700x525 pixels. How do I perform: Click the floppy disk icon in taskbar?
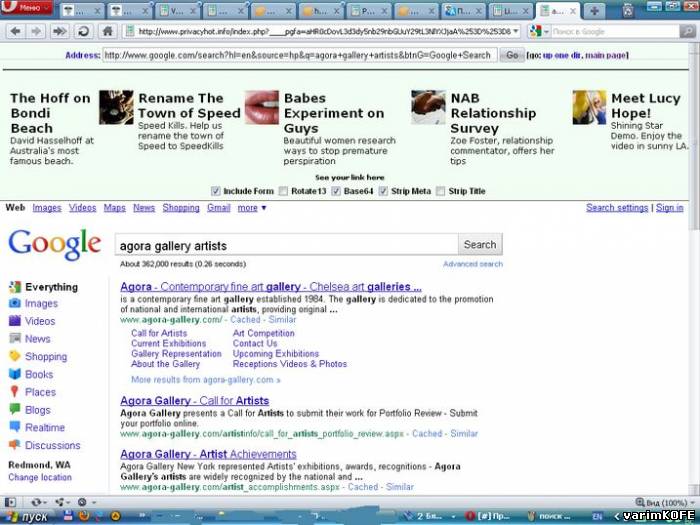(x=68, y=517)
